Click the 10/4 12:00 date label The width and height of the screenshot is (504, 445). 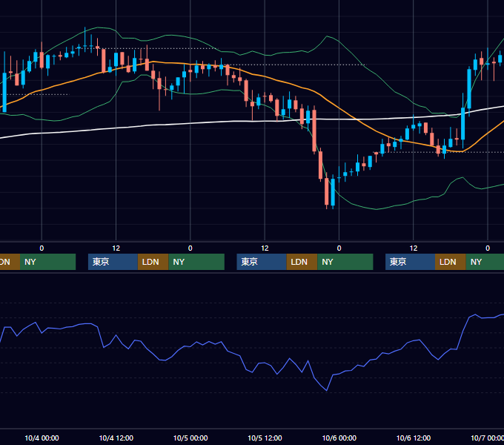tap(116, 438)
